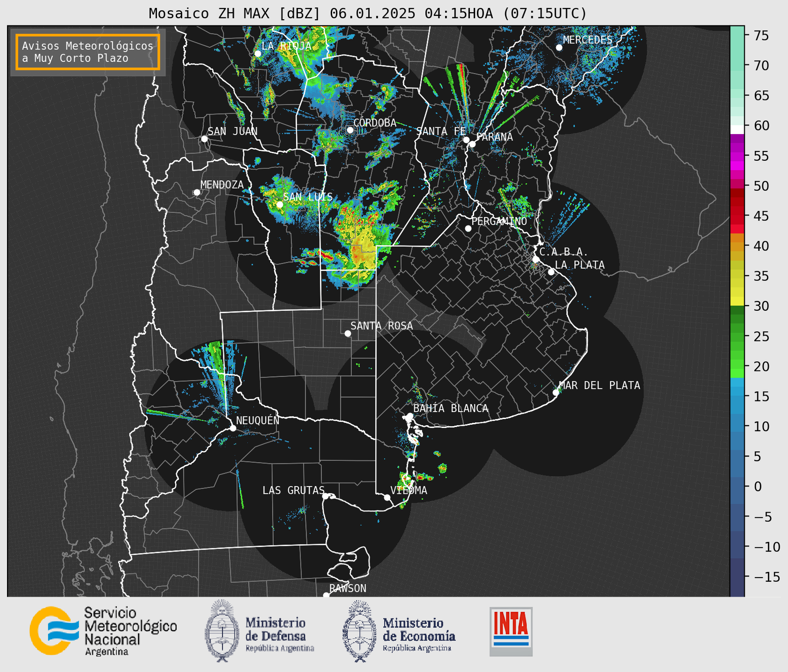The image size is (788, 672).
Task: Click the MENDOZA label on the map
Action: click(x=222, y=185)
